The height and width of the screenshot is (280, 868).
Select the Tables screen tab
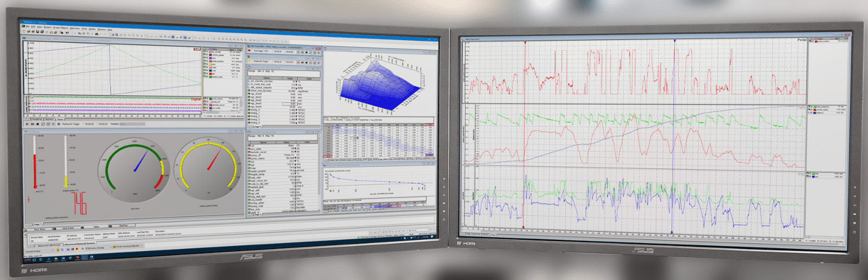(x=95, y=227)
